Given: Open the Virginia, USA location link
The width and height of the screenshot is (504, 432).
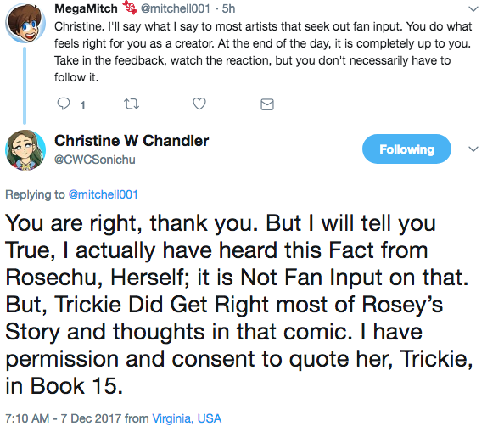Looking at the screenshot, I should tap(187, 418).
